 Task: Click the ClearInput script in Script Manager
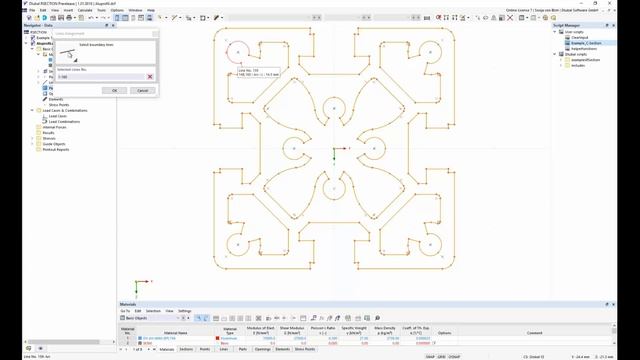pos(580,38)
